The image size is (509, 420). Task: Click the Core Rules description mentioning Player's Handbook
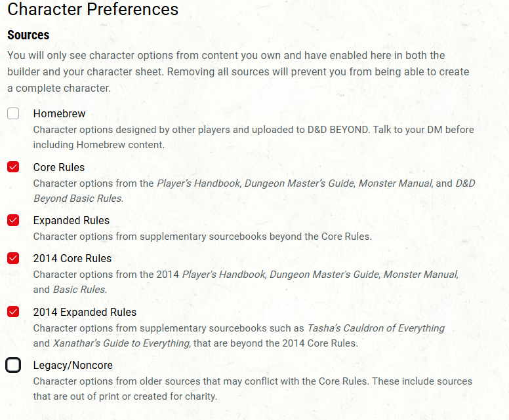(x=253, y=191)
